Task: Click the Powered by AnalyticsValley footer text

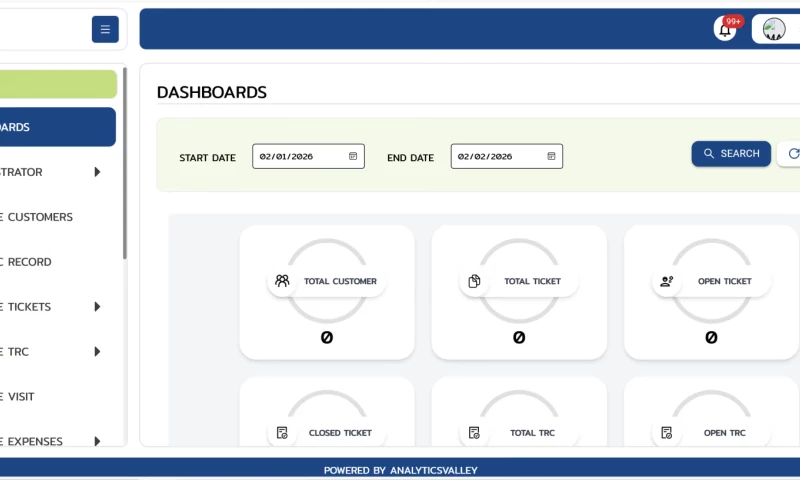Action: click(x=401, y=470)
